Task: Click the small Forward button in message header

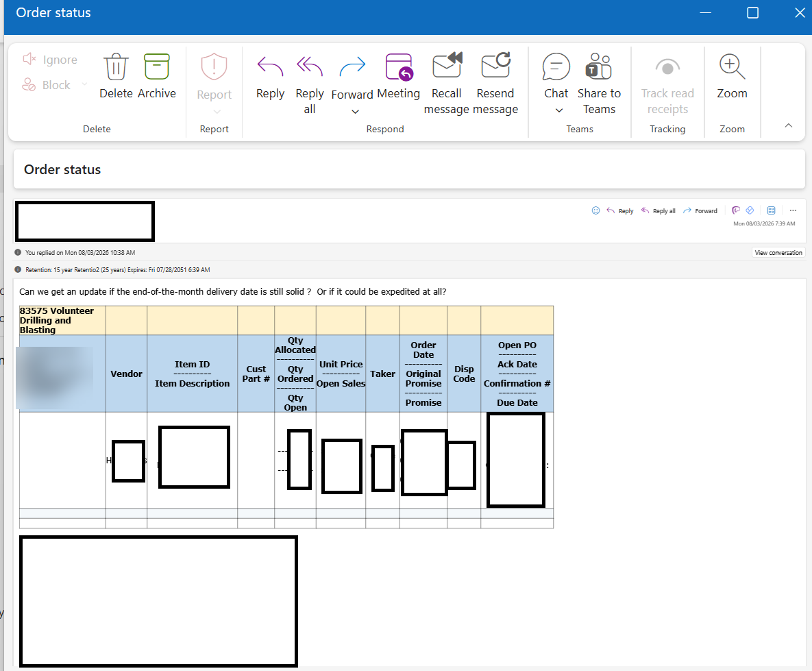Action: pos(700,211)
